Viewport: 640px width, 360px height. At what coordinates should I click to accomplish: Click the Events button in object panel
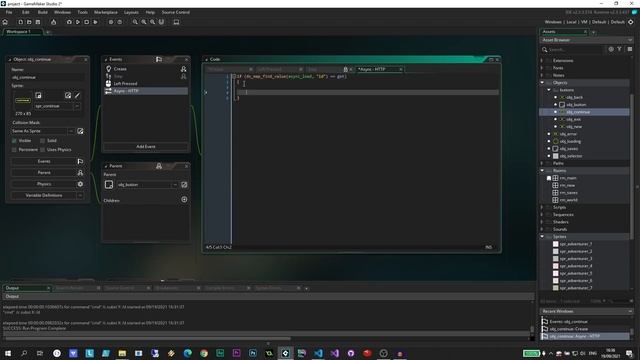44,161
